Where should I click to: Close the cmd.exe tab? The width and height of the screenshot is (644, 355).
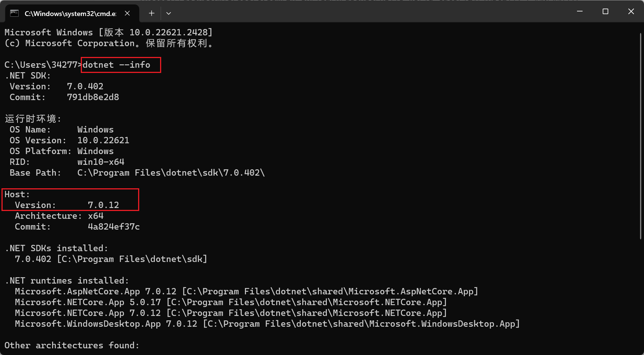coord(127,13)
